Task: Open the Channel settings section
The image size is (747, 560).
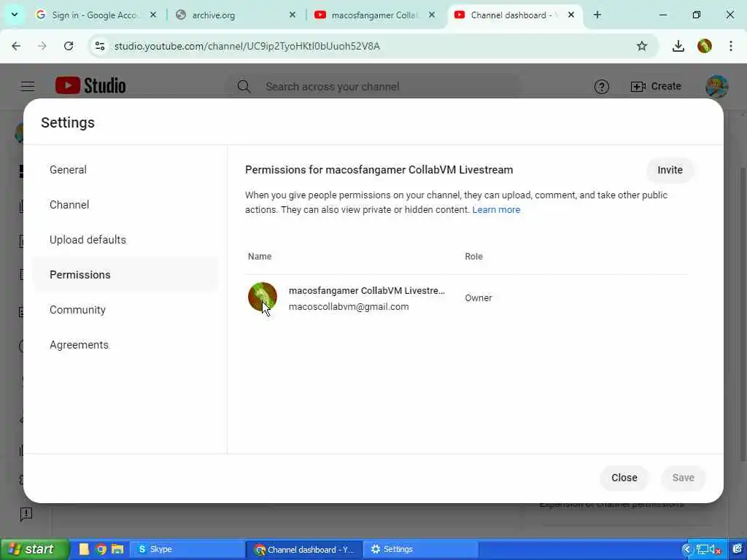Action: tap(69, 205)
